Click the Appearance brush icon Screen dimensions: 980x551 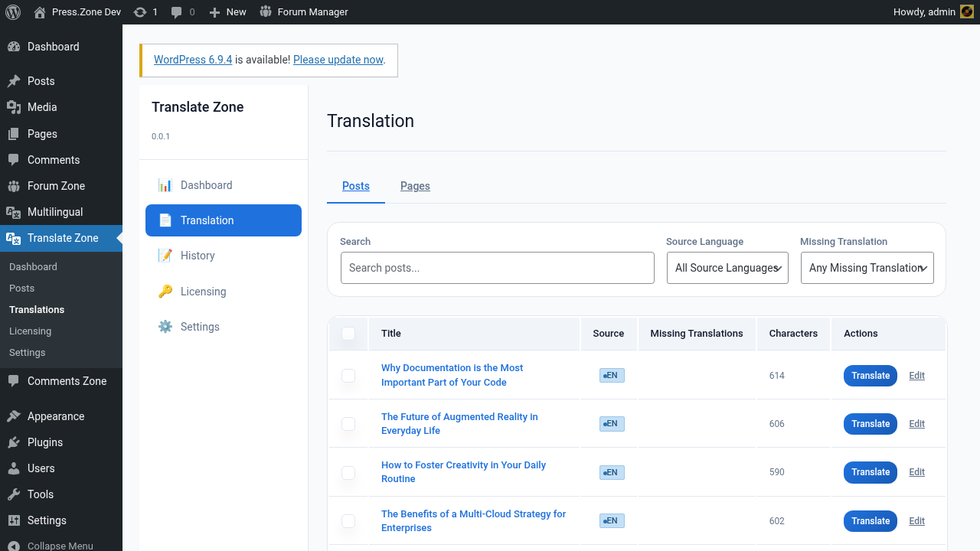click(x=14, y=416)
